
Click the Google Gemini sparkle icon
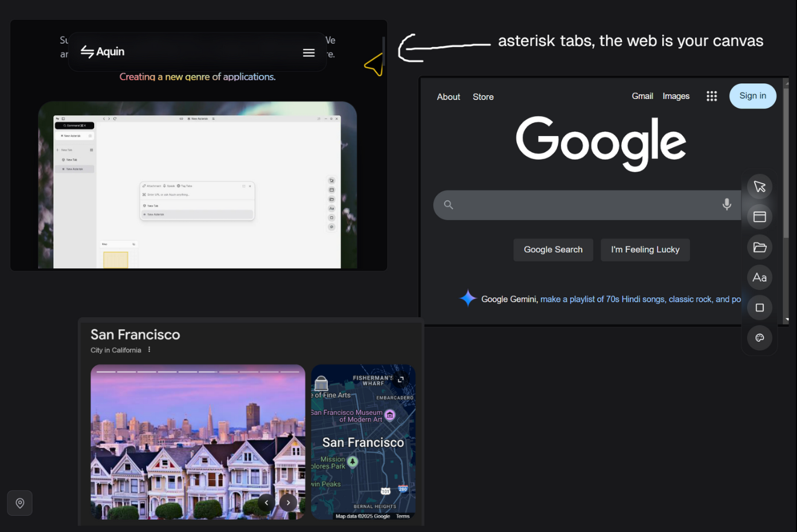[468, 298]
